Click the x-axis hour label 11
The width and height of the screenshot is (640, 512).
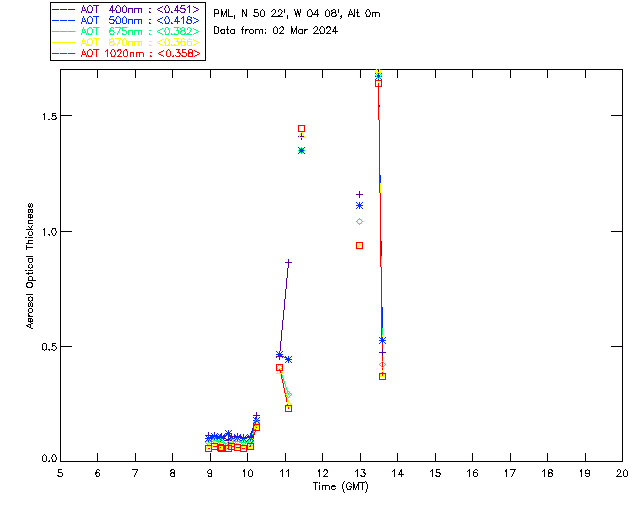click(285, 473)
